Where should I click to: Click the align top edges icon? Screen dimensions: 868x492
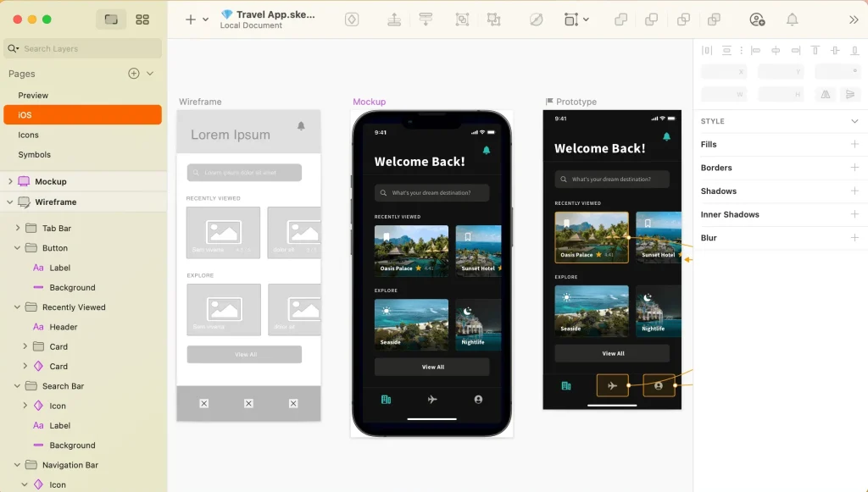[815, 51]
